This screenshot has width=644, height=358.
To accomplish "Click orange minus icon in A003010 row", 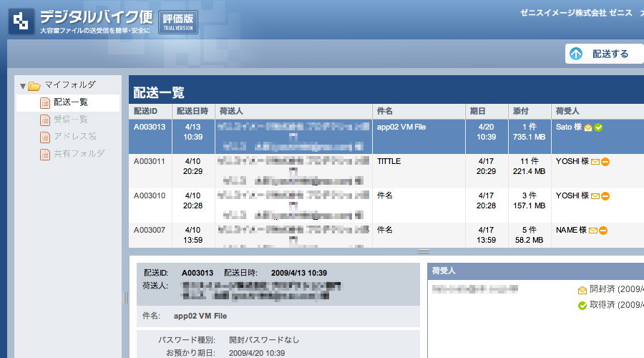I will tap(605, 196).
